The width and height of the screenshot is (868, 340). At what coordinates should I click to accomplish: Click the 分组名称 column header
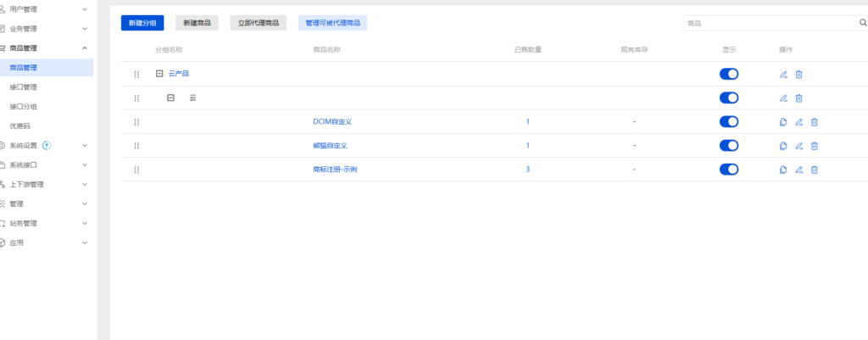[169, 50]
